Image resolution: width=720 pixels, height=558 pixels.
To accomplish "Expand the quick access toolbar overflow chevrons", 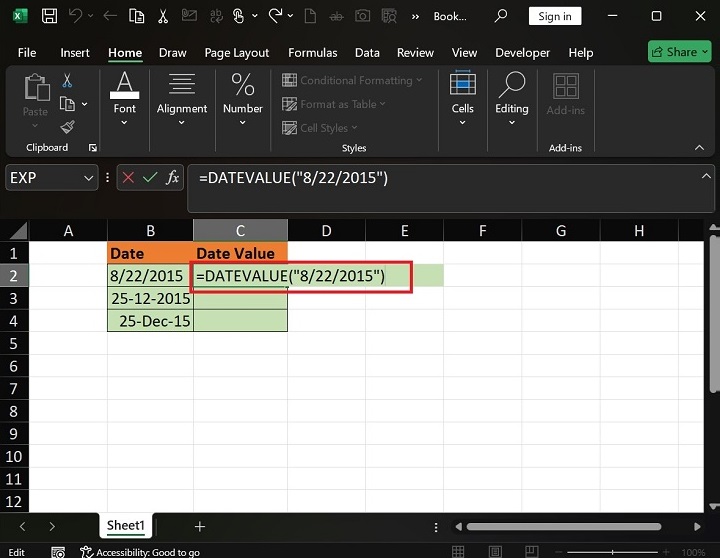I will [x=415, y=17].
